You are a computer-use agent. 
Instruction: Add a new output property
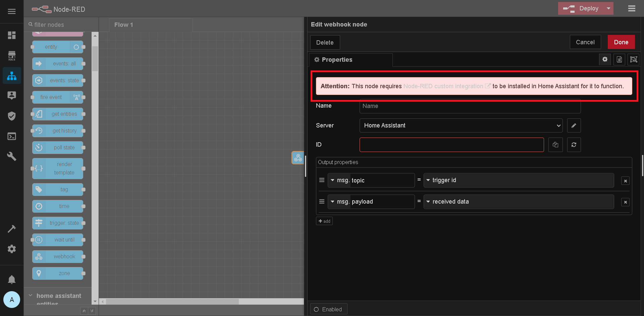[324, 221]
